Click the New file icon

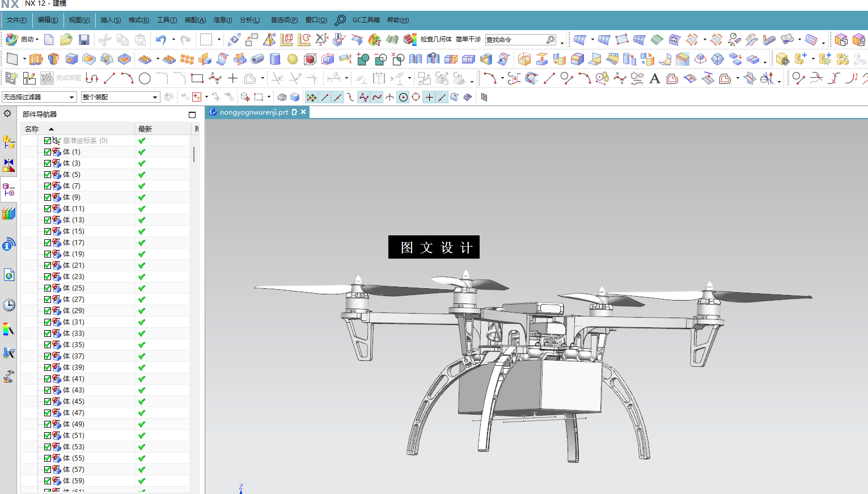[49, 40]
